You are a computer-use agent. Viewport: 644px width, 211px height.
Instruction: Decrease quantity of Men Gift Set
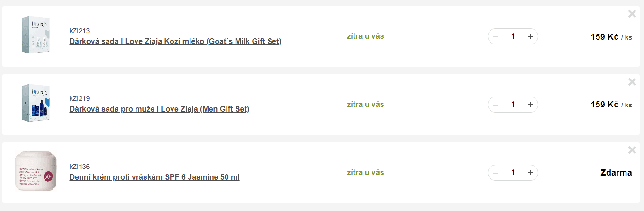point(496,105)
